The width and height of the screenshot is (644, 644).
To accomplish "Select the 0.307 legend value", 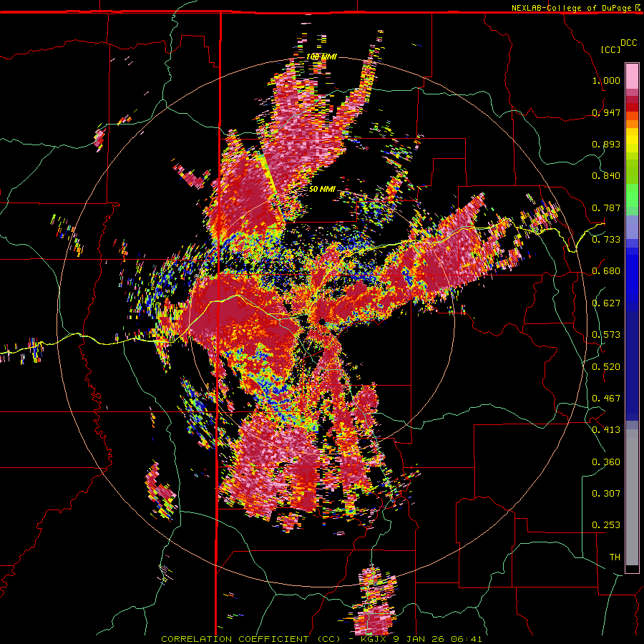I will pyautogui.click(x=606, y=494).
